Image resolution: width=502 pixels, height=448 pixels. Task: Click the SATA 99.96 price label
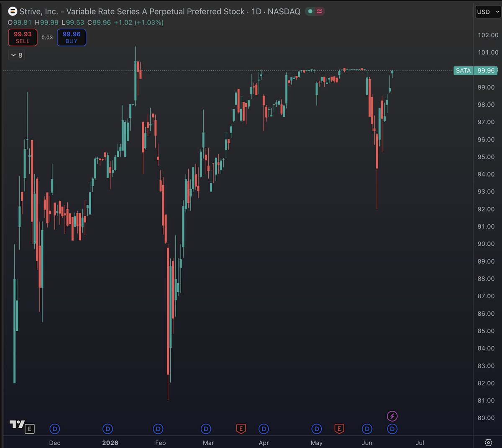pyautogui.click(x=476, y=70)
